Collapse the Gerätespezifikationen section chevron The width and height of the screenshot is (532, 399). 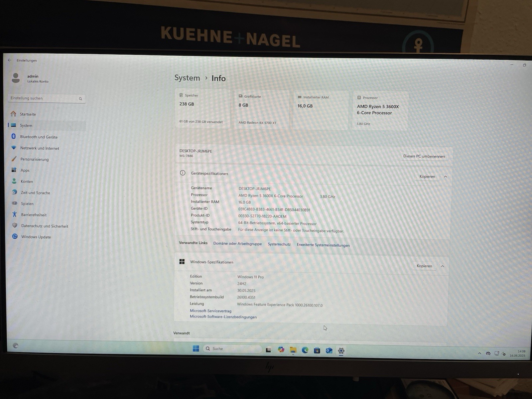point(446,177)
